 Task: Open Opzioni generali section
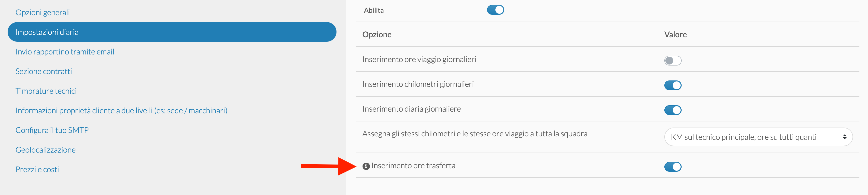coord(42,13)
